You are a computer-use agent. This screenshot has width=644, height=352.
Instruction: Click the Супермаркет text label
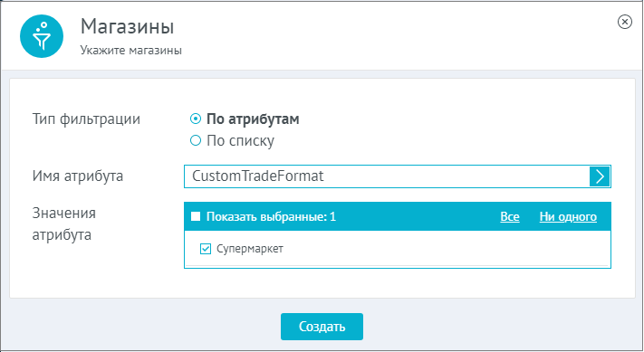(x=250, y=249)
